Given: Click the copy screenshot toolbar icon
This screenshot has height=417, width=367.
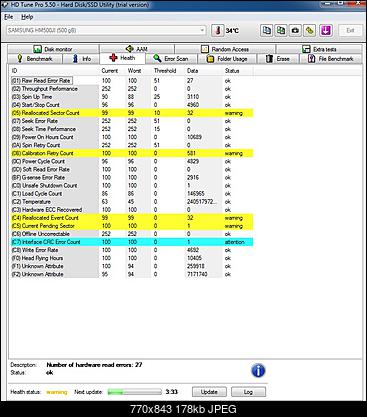Looking at the screenshot, I should 281,31.
